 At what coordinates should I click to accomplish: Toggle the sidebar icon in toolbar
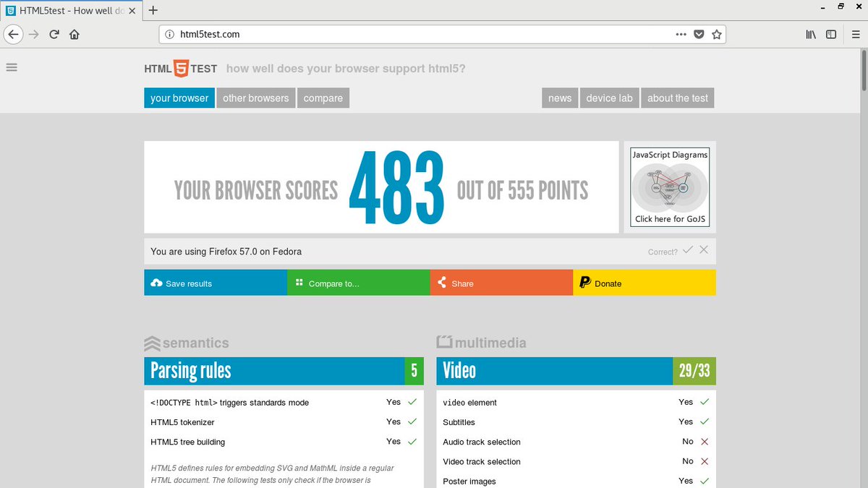click(x=831, y=34)
